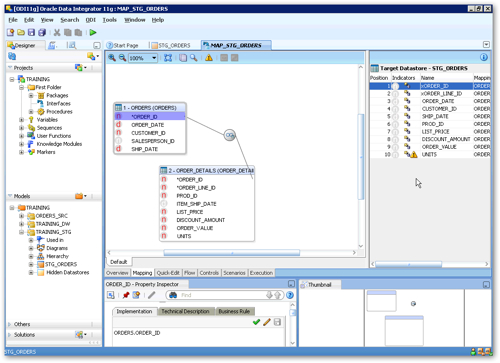
Task: Select CUSTOMER_ID row in target datastore
Action: point(430,109)
